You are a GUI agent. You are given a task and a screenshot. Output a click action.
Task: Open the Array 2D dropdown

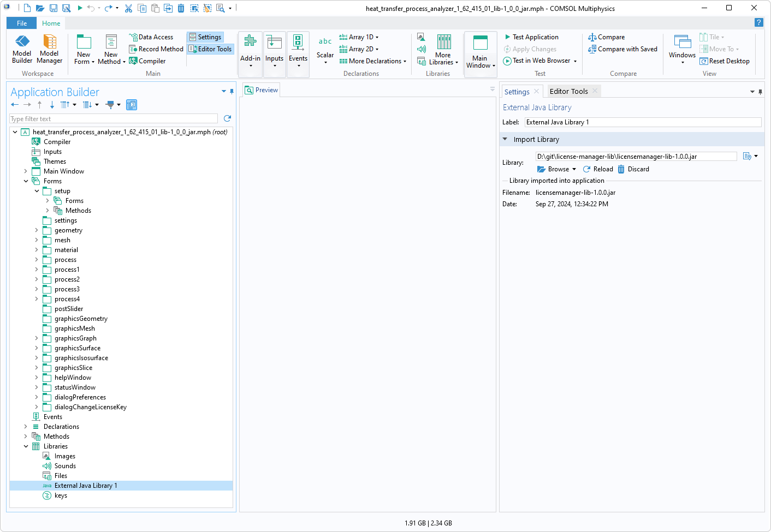point(359,49)
